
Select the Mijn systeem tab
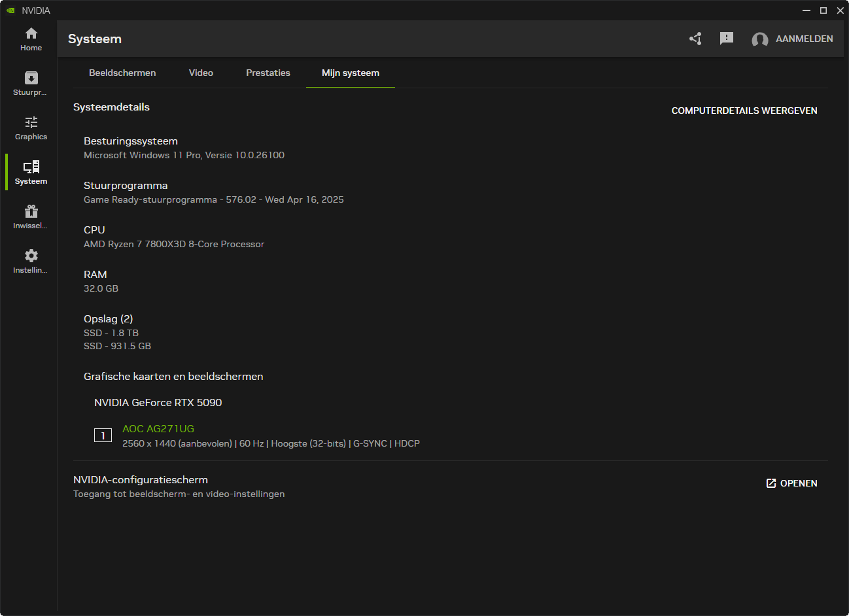[350, 73]
